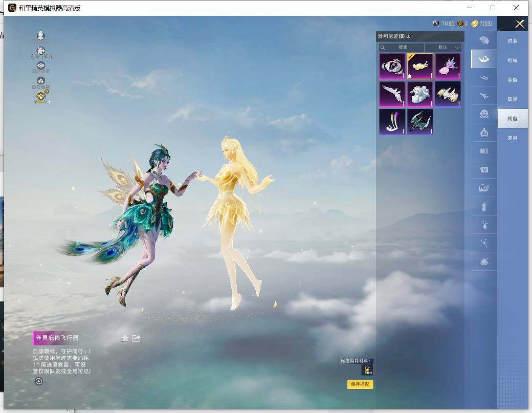
Task: Minimize the 和平精英模拟器 window
Action: (470, 8)
